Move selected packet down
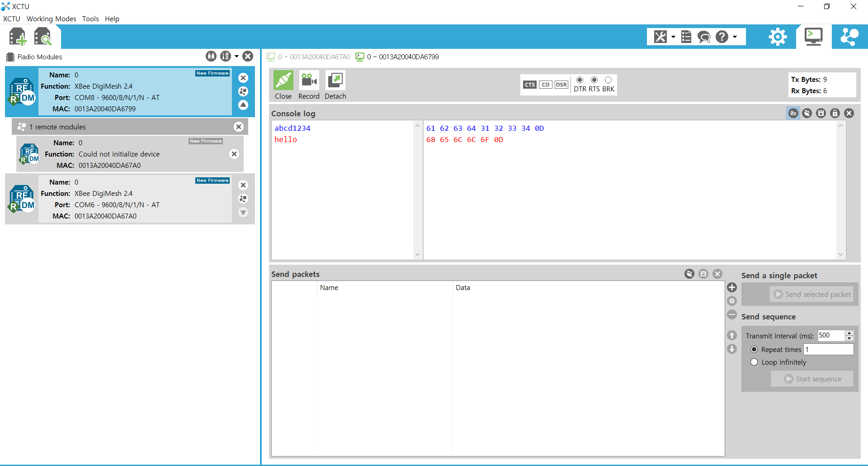868x466 pixels. point(732,349)
